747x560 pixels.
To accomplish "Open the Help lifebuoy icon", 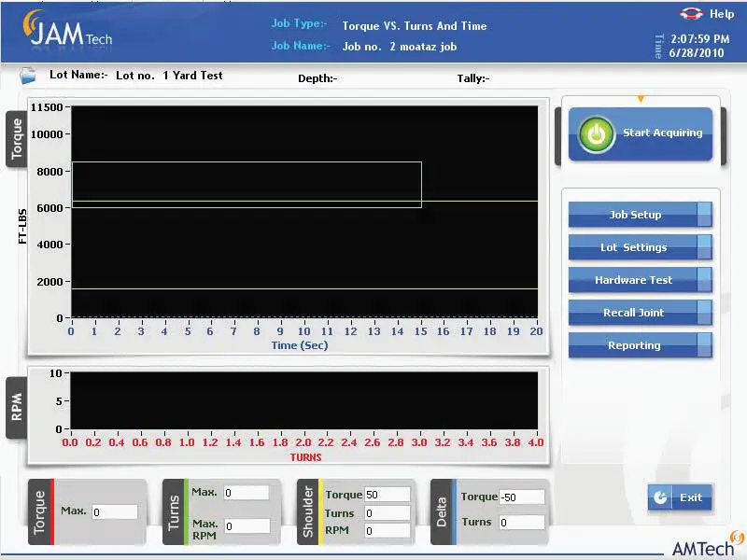I will pos(691,13).
